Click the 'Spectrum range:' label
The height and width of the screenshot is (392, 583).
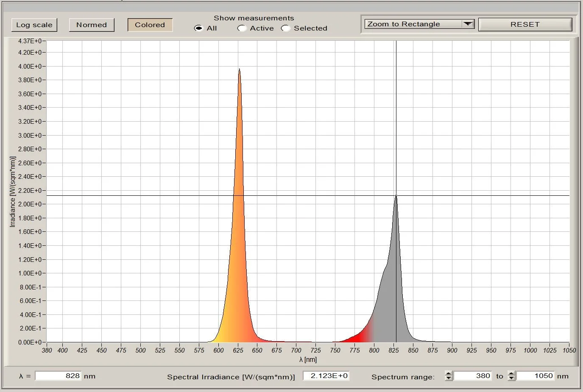click(403, 377)
